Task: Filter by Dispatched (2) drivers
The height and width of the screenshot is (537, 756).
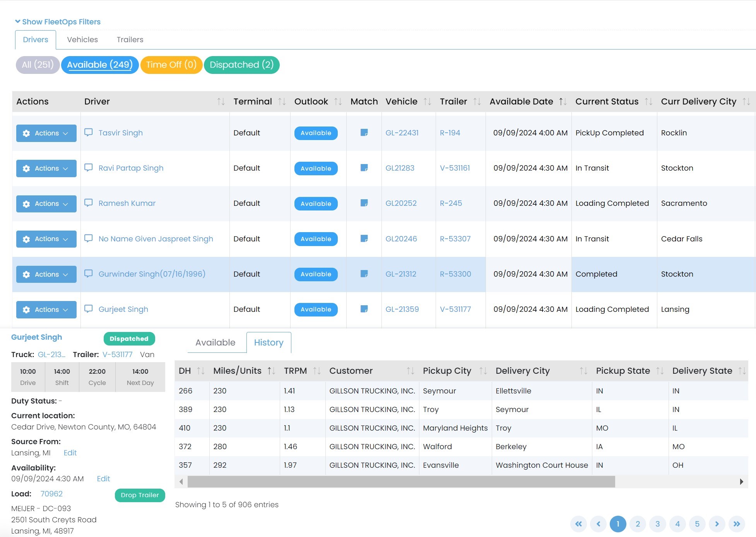Action: [x=242, y=65]
